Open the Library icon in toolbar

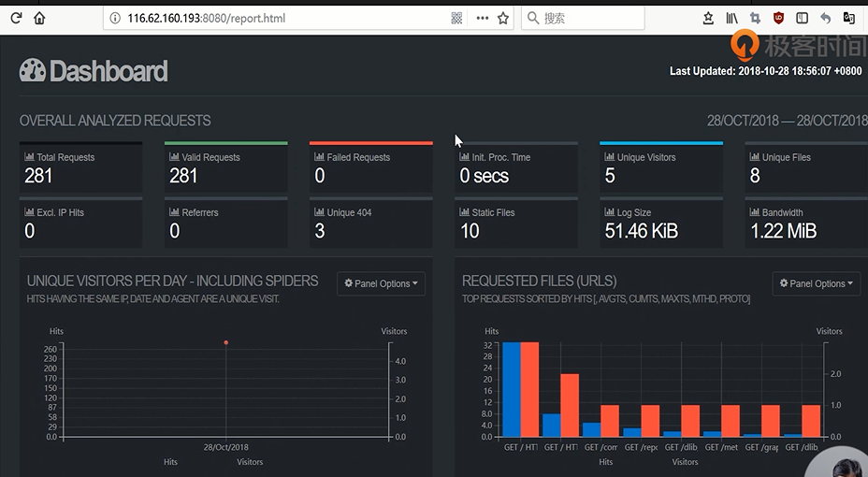click(731, 19)
